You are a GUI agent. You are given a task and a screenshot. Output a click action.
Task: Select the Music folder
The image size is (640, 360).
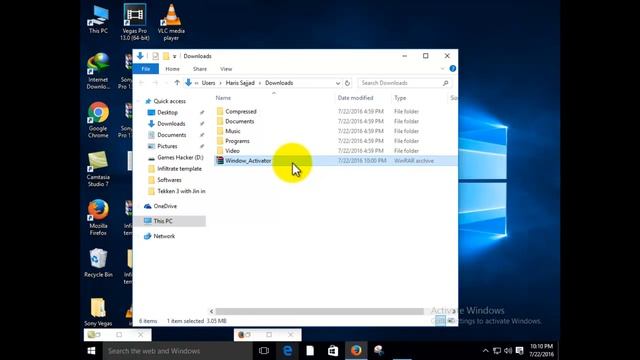click(233, 131)
